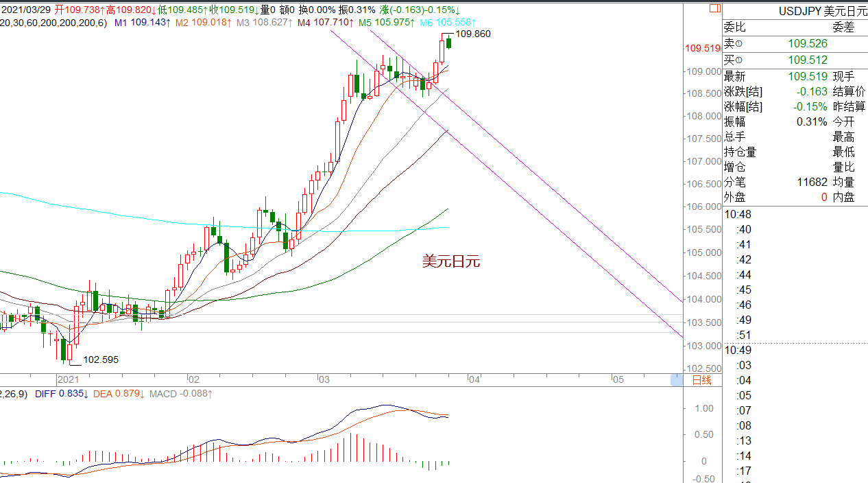Click the 委比 label
The width and height of the screenshot is (868, 483).
click(735, 27)
